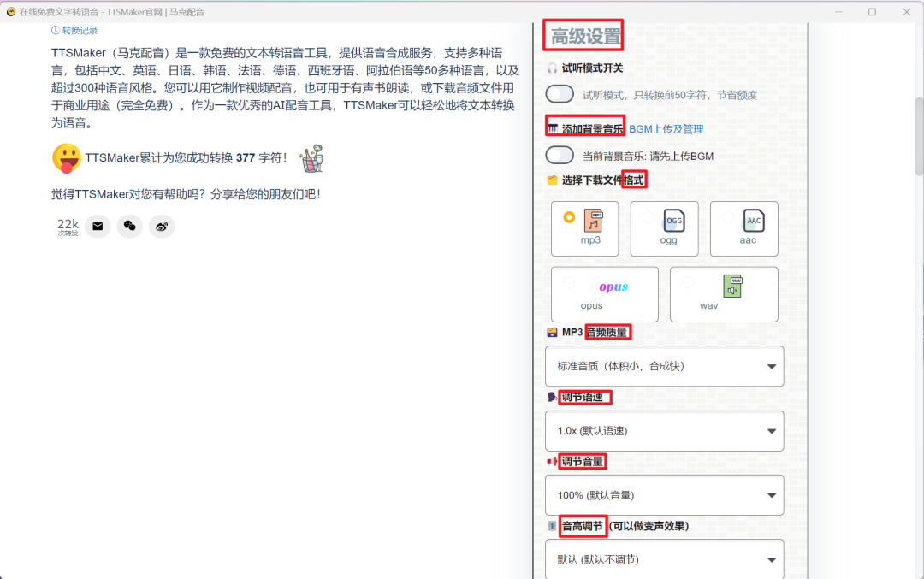Click the TTSMaker icon in title bar
Viewport: 924px width, 579px height.
10,11
